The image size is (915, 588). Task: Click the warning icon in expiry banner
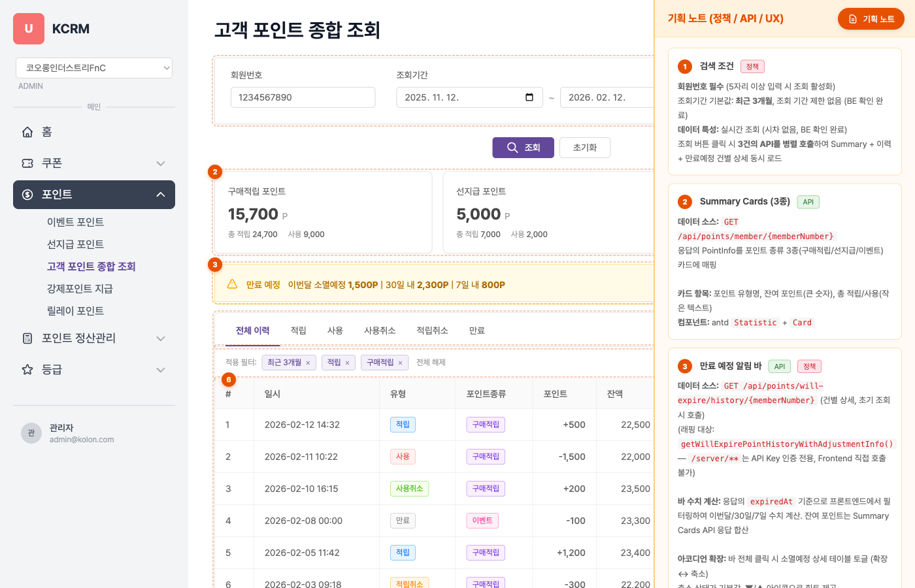pos(232,284)
